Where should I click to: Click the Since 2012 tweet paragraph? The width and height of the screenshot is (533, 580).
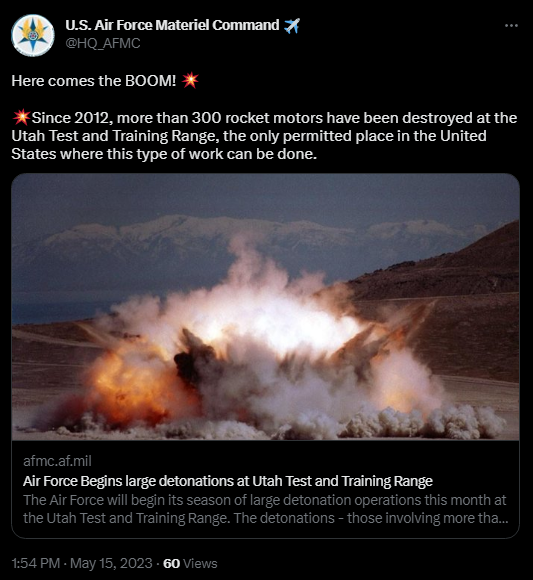pyautogui.click(x=264, y=136)
